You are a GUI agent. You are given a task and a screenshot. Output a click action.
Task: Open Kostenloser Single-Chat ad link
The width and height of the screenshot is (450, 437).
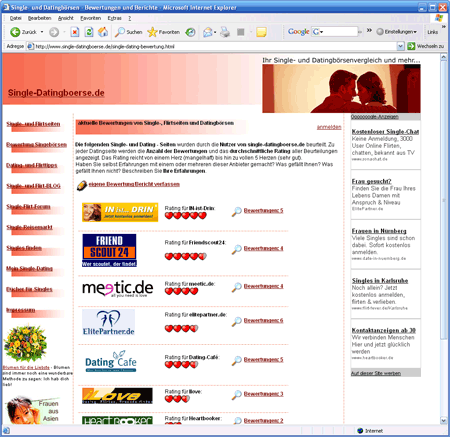coord(385,132)
